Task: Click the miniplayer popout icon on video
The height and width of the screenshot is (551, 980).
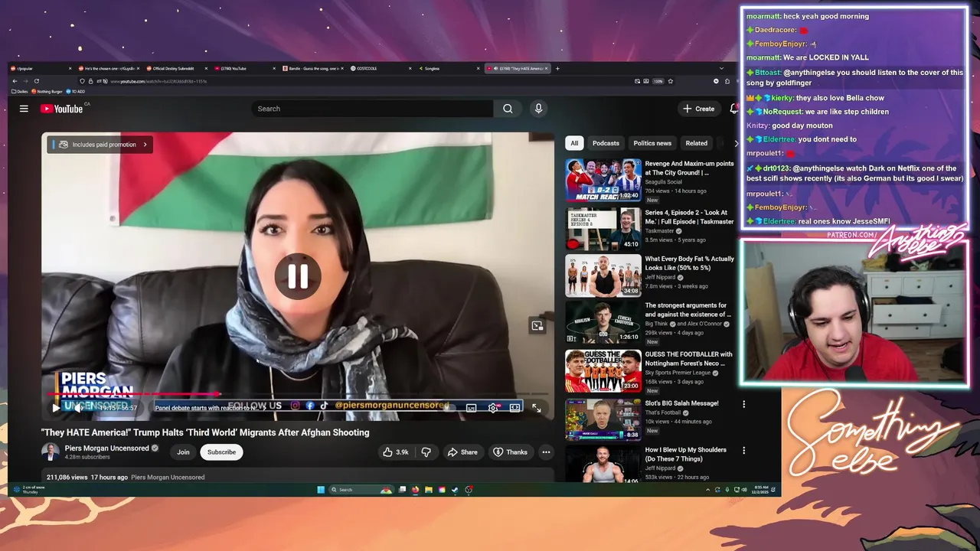Action: pyautogui.click(x=537, y=326)
